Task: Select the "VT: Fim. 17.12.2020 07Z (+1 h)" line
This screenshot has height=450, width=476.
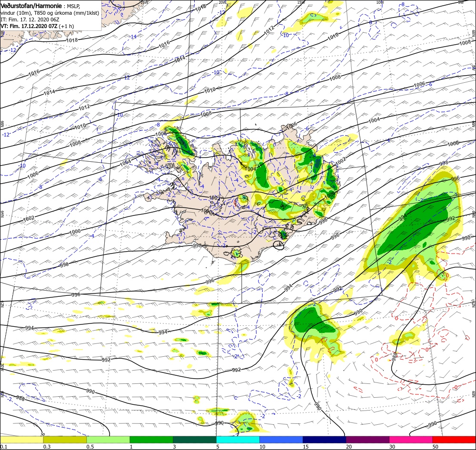Action: pos(37,26)
